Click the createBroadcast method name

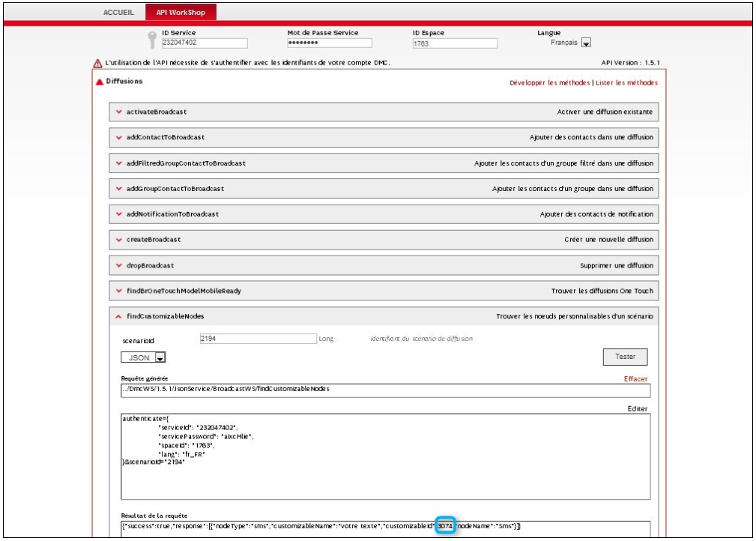pyautogui.click(x=154, y=240)
